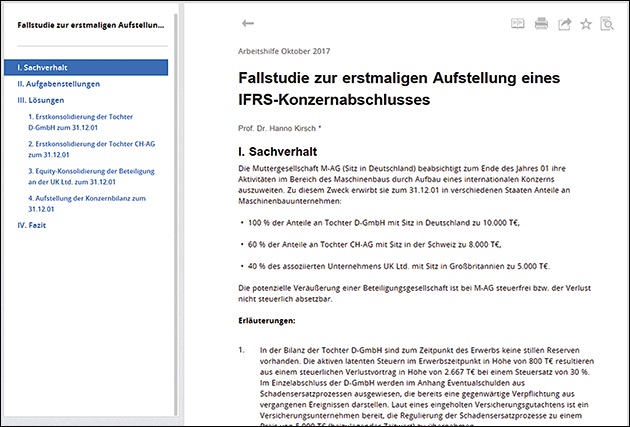Click author name Prof. Dr. Hanno Kirsch

pyautogui.click(x=279, y=127)
